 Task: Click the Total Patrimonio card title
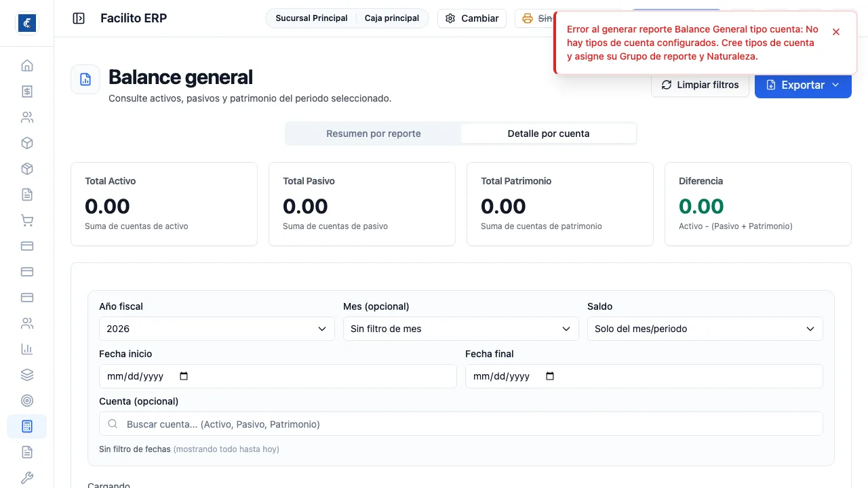coord(516,181)
